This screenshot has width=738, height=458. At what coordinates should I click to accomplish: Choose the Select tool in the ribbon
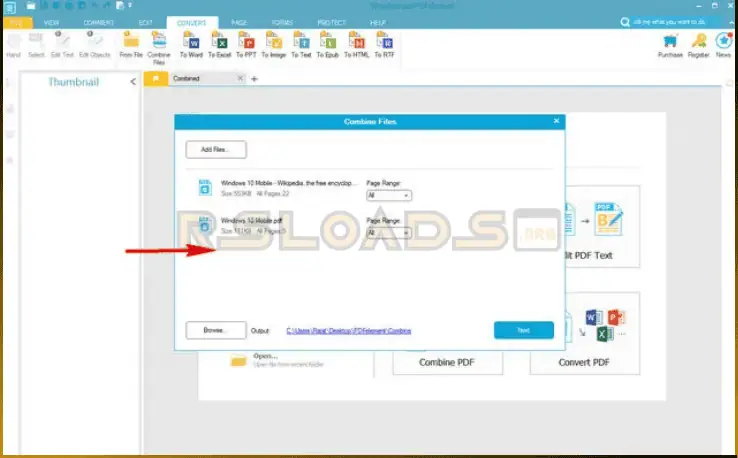[36, 46]
